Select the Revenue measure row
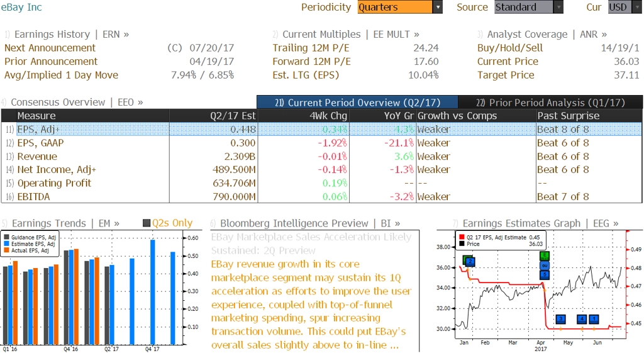 [x=321, y=157]
